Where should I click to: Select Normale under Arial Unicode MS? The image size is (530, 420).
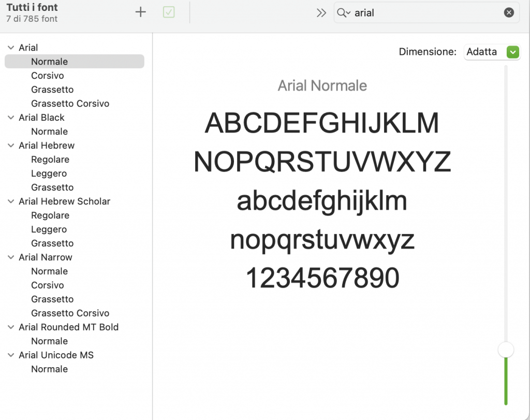point(75,369)
